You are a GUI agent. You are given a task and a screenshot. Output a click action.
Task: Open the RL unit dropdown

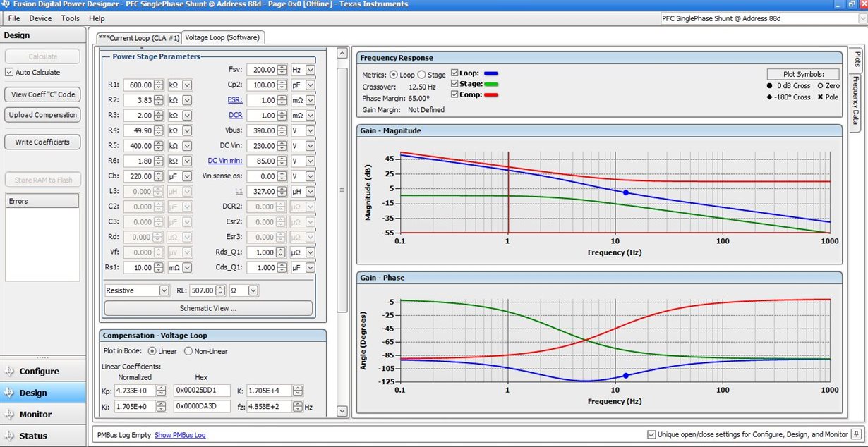(x=254, y=290)
